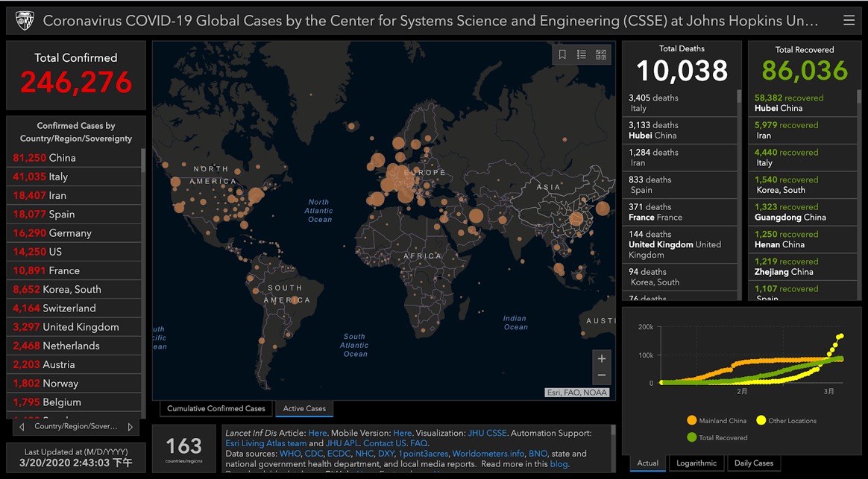868x479 pixels.
Task: Switch chart to the Logarithmic tab
Action: pyautogui.click(x=696, y=463)
